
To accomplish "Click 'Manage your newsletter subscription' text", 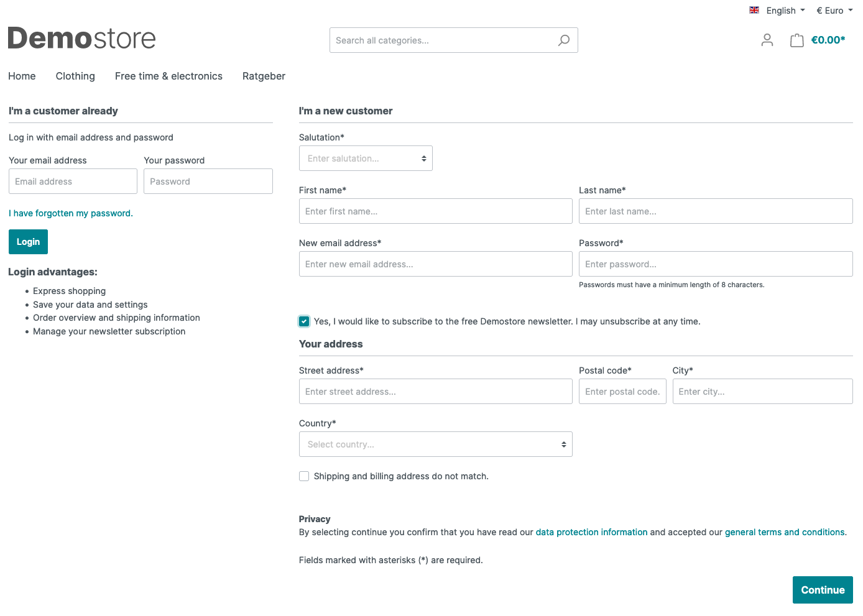I will pos(109,331).
